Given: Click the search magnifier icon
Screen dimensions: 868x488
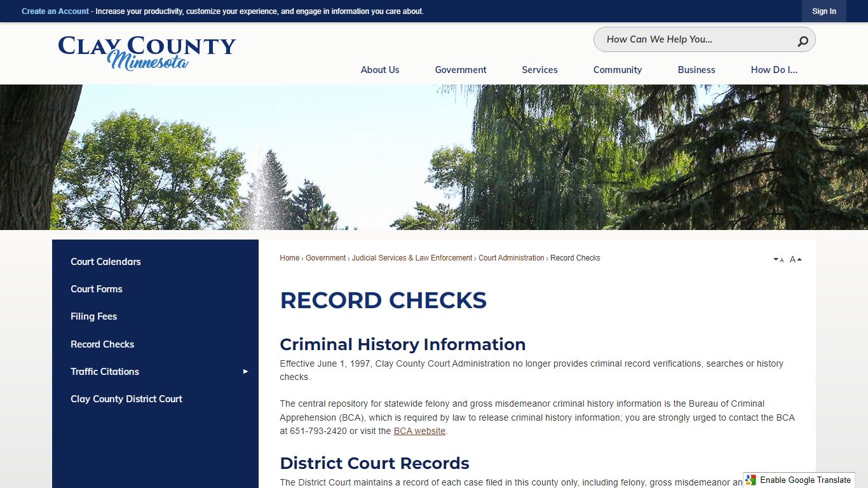Looking at the screenshot, I should pyautogui.click(x=803, y=41).
